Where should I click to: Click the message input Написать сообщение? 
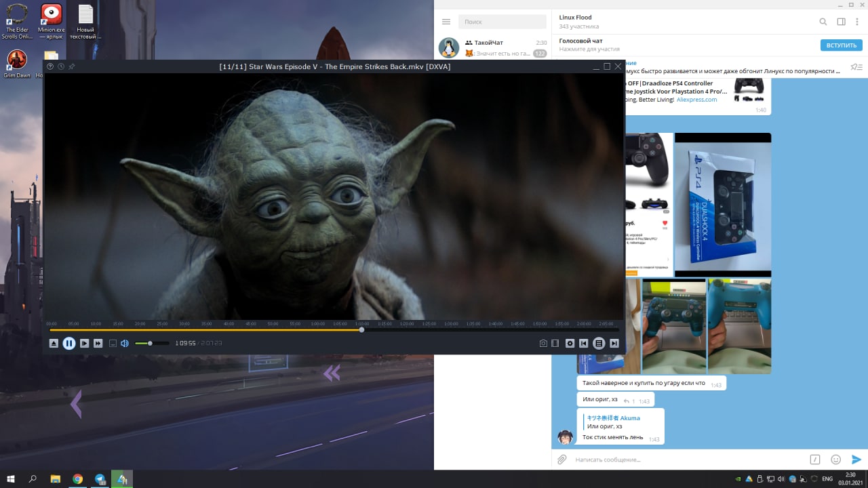[688, 460]
